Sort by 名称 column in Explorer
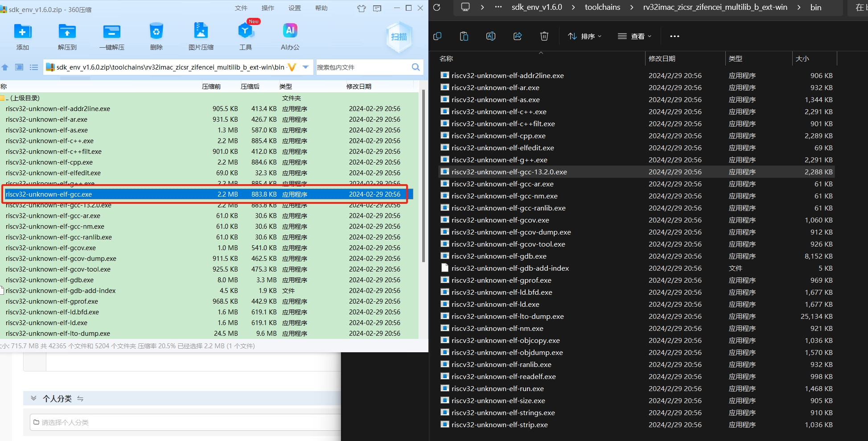 tap(446, 58)
